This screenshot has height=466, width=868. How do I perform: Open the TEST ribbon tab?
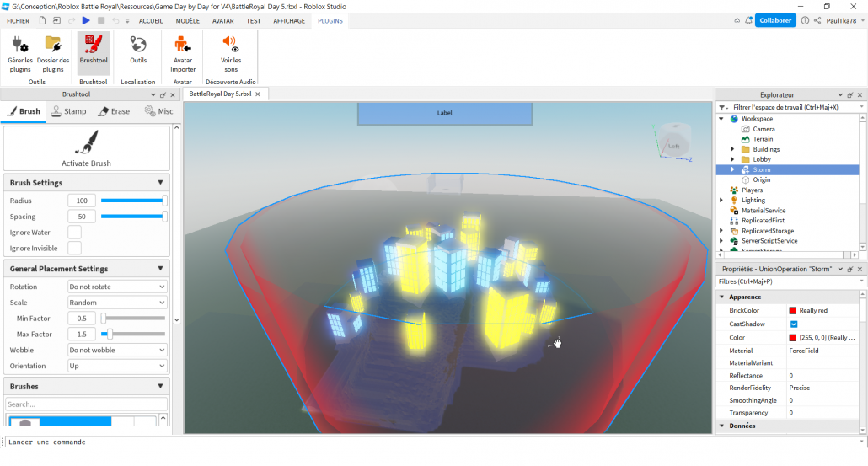[x=254, y=21]
